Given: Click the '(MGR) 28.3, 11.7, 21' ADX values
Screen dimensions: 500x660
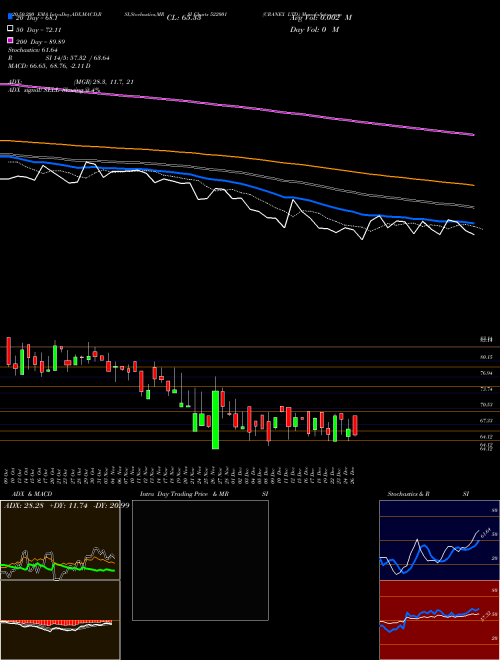Looking at the screenshot, I should [104, 82].
